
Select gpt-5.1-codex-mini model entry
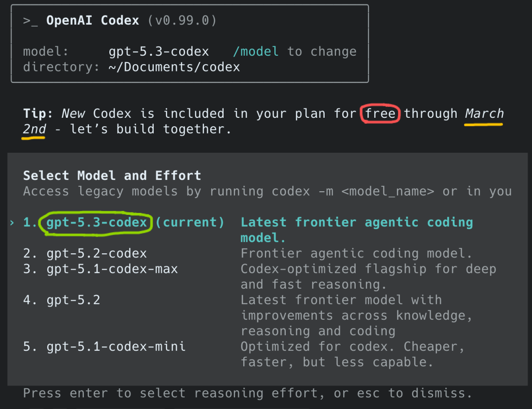coord(116,346)
